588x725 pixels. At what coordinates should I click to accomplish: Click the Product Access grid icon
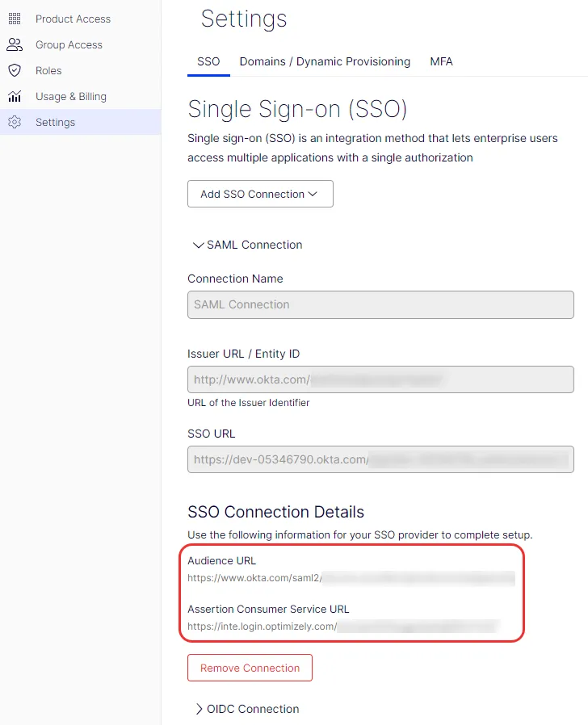15,19
